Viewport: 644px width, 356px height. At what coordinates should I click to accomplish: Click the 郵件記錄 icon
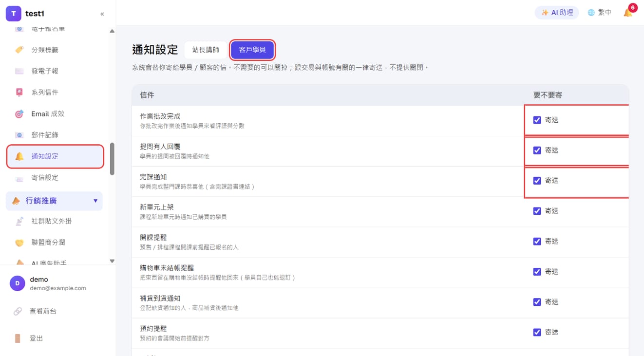(x=19, y=135)
